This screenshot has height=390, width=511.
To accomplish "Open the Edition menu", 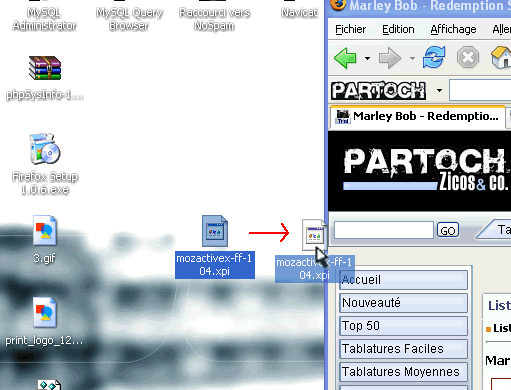I will (x=398, y=29).
